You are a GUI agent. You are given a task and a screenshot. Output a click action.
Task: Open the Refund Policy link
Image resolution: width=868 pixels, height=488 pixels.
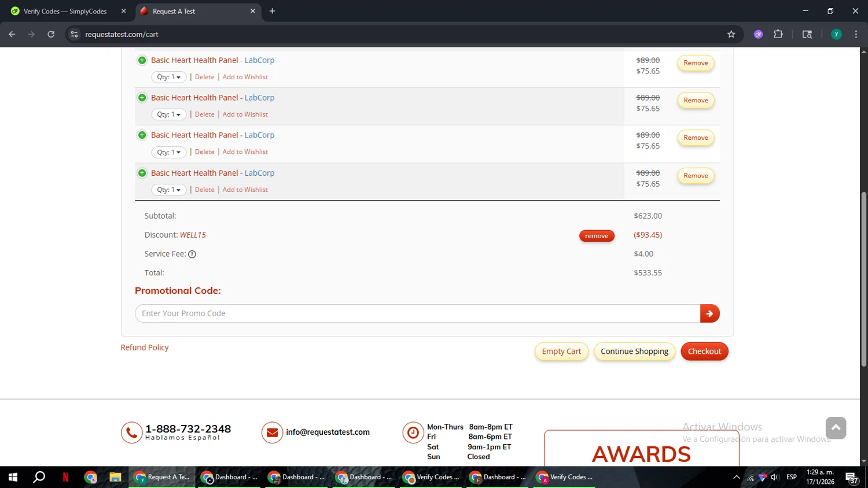[145, 347]
